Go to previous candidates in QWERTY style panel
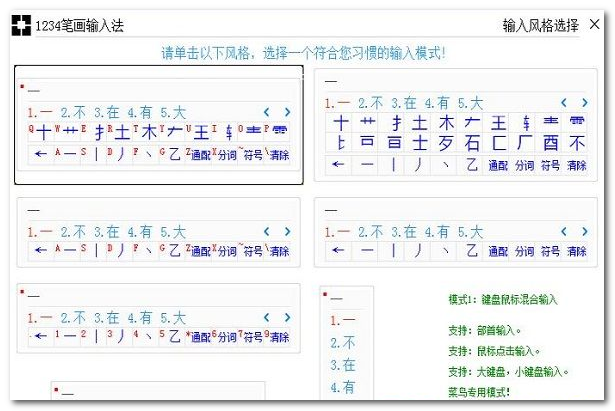615x411 pixels. click(267, 113)
